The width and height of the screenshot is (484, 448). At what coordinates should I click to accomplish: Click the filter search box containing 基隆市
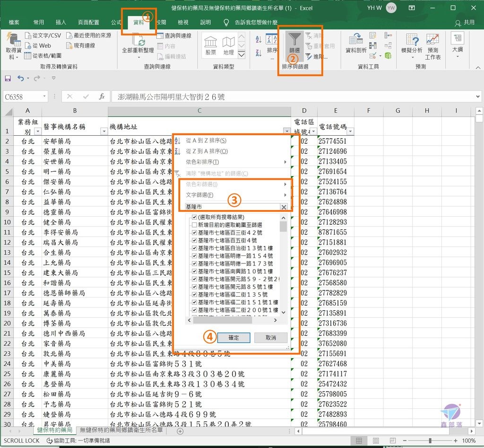[x=231, y=207]
